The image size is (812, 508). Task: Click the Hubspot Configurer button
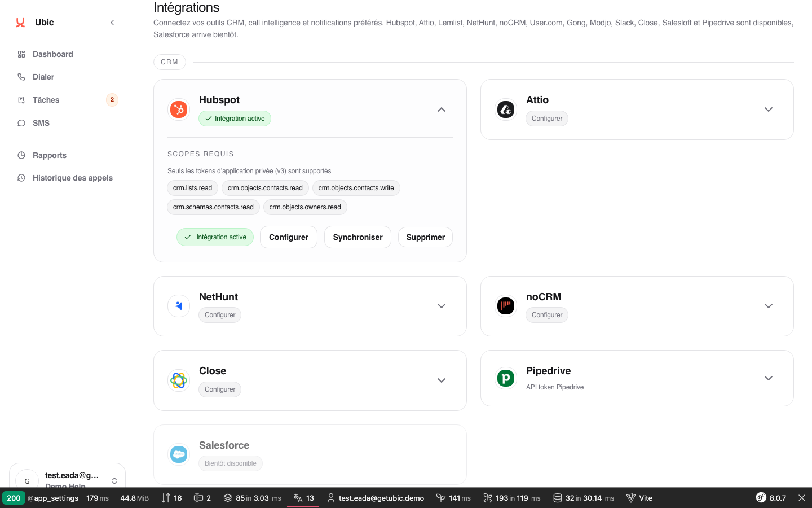point(289,237)
